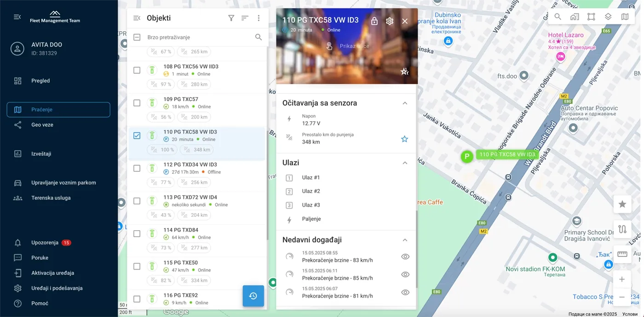Collapse Očitavanja sa senzora section
644x317 pixels.
(405, 103)
